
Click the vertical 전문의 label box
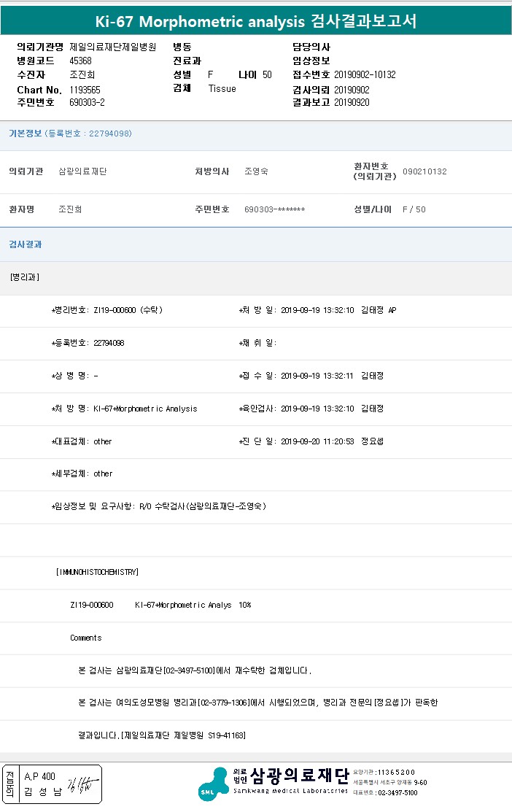tap(10, 784)
